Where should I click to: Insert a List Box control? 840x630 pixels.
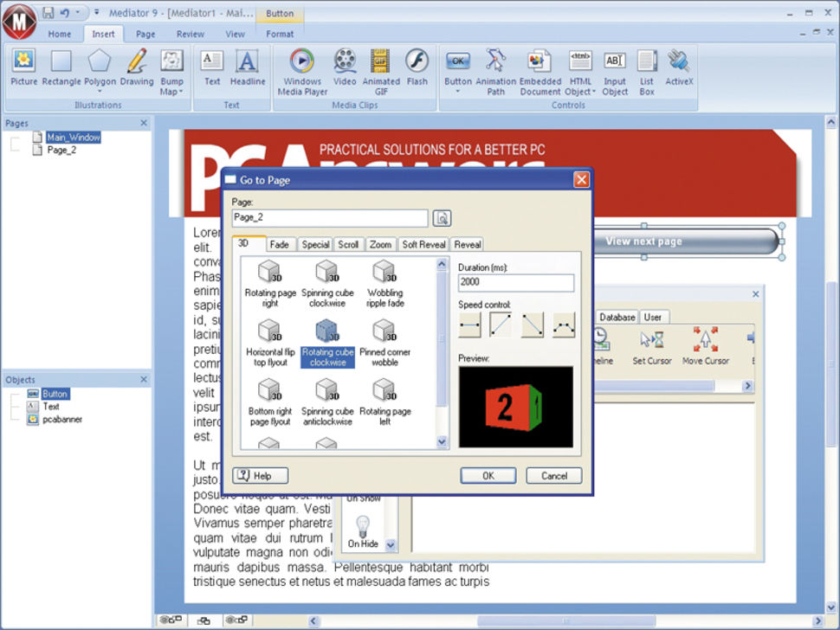pos(647,72)
